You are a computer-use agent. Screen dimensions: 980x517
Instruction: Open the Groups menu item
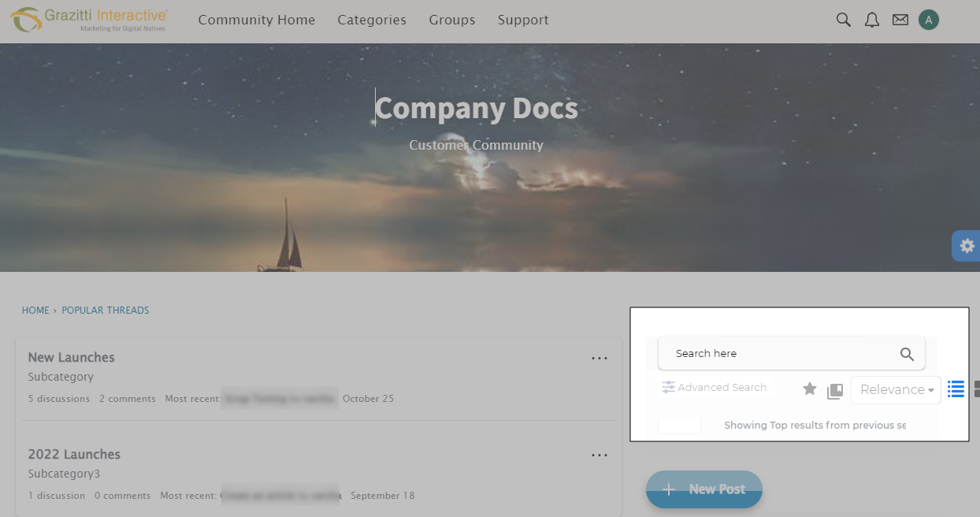tap(451, 20)
